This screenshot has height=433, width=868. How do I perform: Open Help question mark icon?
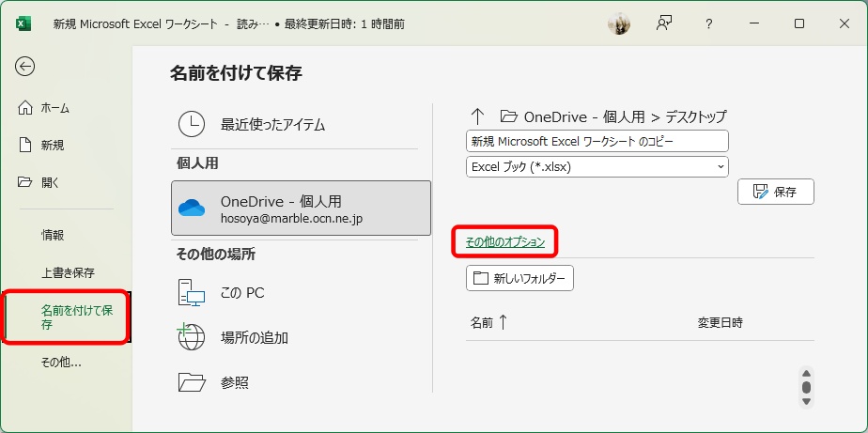click(x=709, y=24)
